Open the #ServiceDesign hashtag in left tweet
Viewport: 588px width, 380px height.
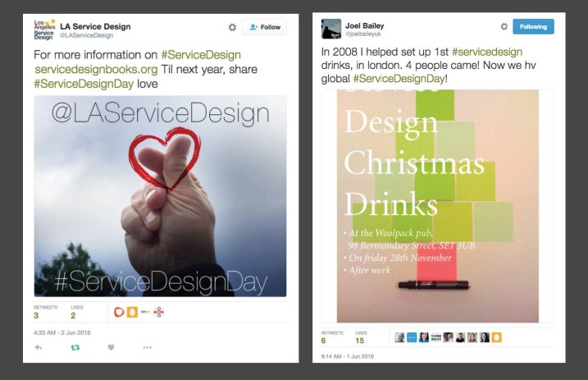coord(201,55)
